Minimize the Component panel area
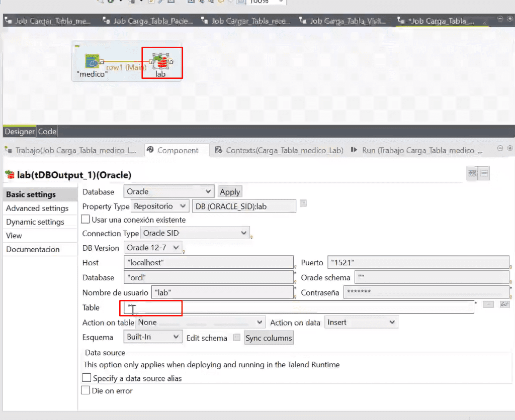Image resolution: width=515 pixels, height=420 pixels. pyautogui.click(x=500, y=148)
